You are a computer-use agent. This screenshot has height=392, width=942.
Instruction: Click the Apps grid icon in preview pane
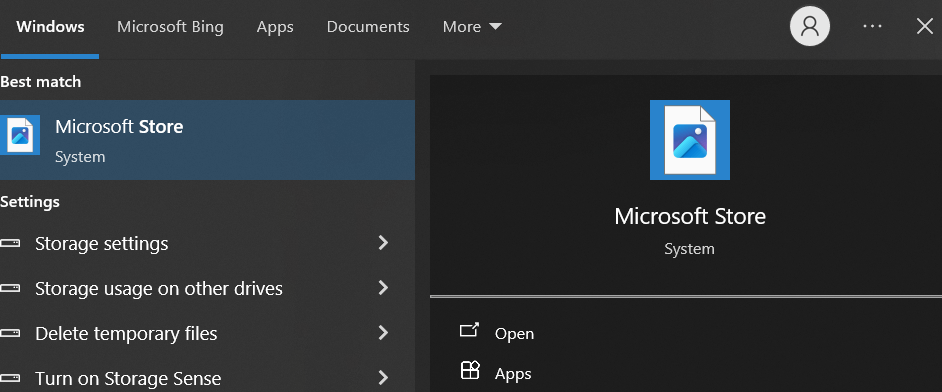tap(470, 370)
